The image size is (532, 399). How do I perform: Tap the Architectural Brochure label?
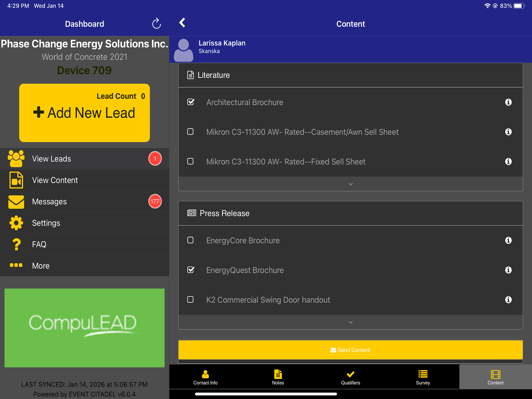click(x=245, y=102)
